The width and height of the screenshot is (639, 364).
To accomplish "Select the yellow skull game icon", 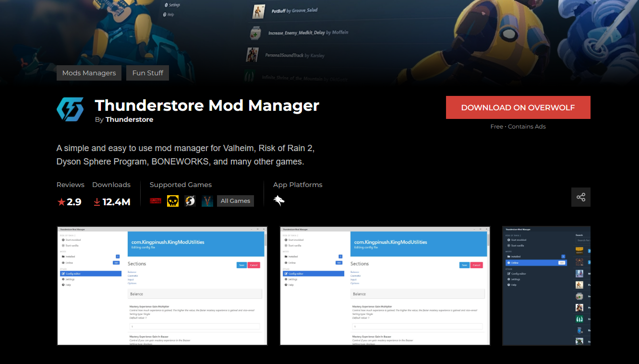I will click(x=173, y=201).
